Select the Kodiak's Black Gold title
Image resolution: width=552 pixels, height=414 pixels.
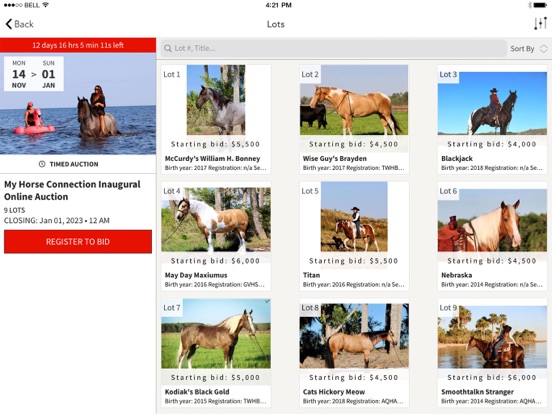pos(197,391)
